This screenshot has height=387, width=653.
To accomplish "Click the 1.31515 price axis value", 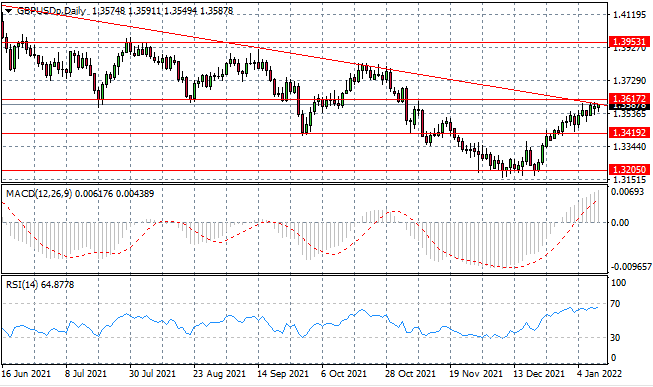I will 629,180.
